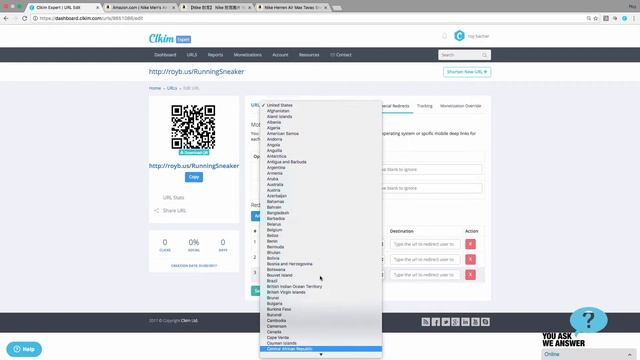
Task: Click the browser back arrow
Action: [x=6, y=18]
